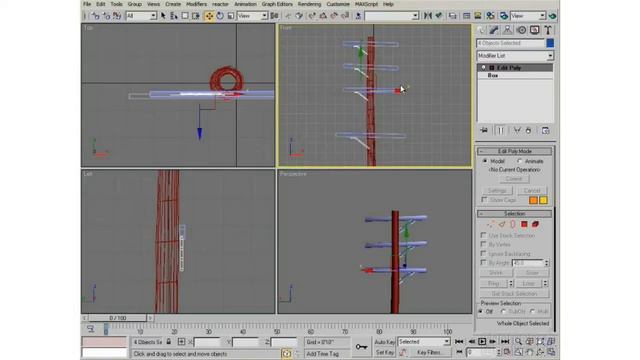Open the MAXScript menu
The image size is (640, 360).
(367, 4)
